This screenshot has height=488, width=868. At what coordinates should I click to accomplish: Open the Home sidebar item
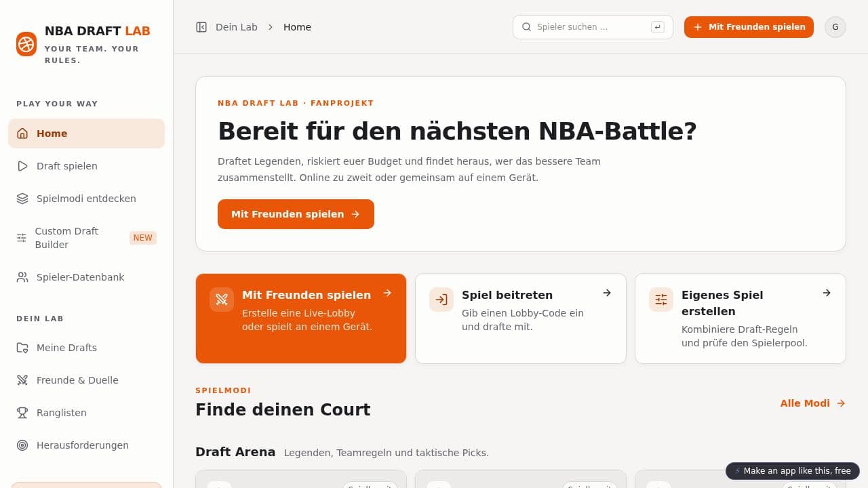(86, 134)
